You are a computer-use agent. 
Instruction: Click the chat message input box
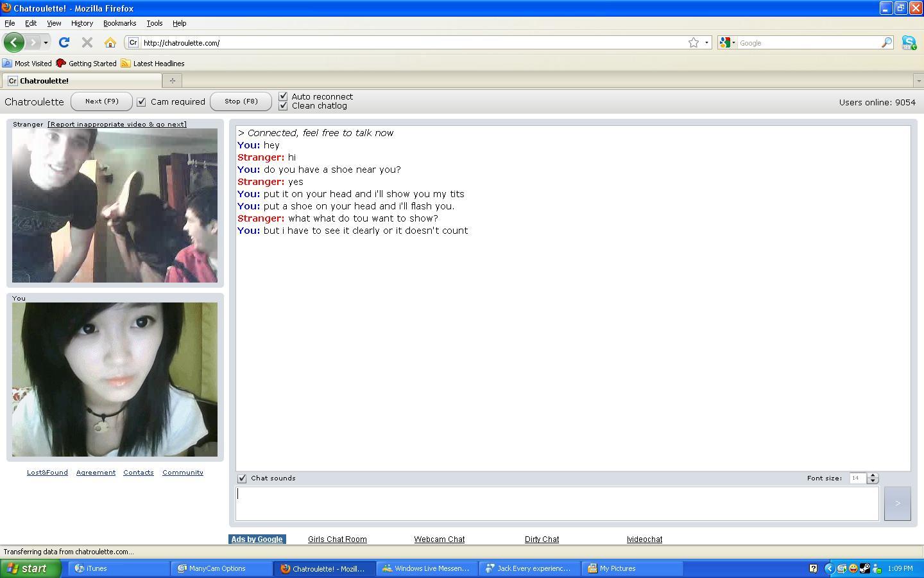coord(557,504)
